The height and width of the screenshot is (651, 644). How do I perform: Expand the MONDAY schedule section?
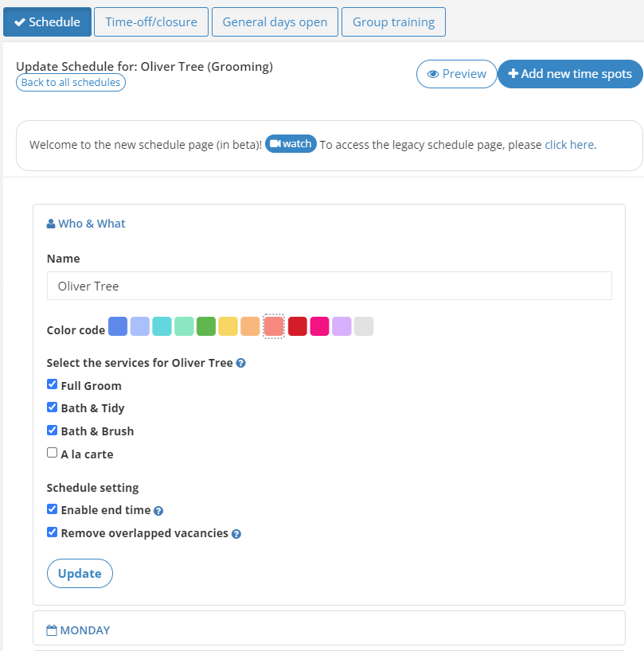tap(85, 630)
